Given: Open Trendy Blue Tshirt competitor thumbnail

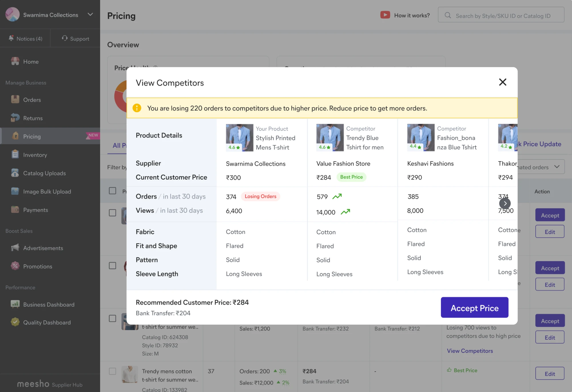Looking at the screenshot, I should coord(330,138).
